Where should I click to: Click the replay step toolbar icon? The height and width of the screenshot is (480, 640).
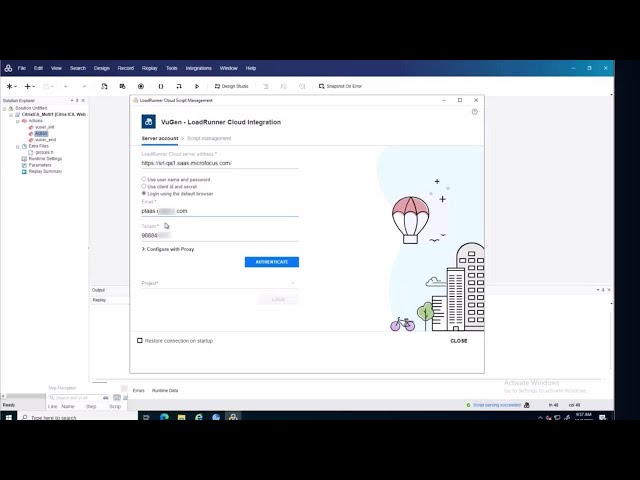179,86
